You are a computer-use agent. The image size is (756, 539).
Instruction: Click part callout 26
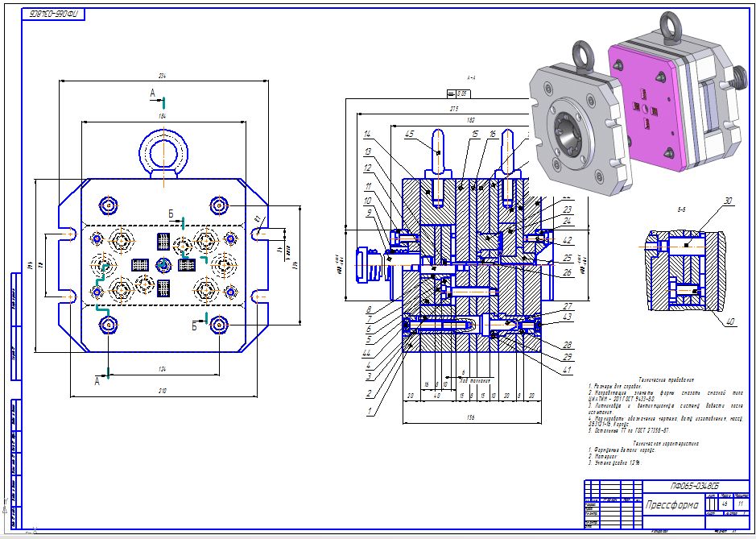pyautogui.click(x=568, y=272)
